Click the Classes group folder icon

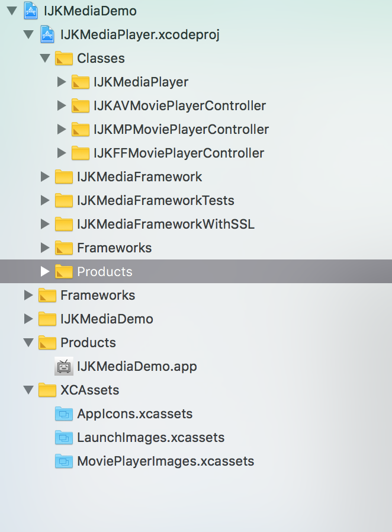(64, 58)
